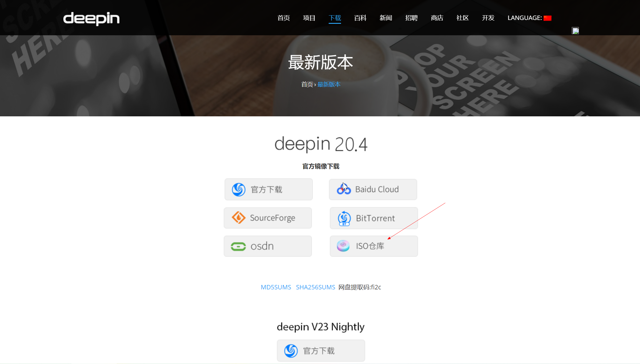Click the 最新版本 breadcrumb link
Viewport: 640px width, 364px height.
(x=329, y=84)
